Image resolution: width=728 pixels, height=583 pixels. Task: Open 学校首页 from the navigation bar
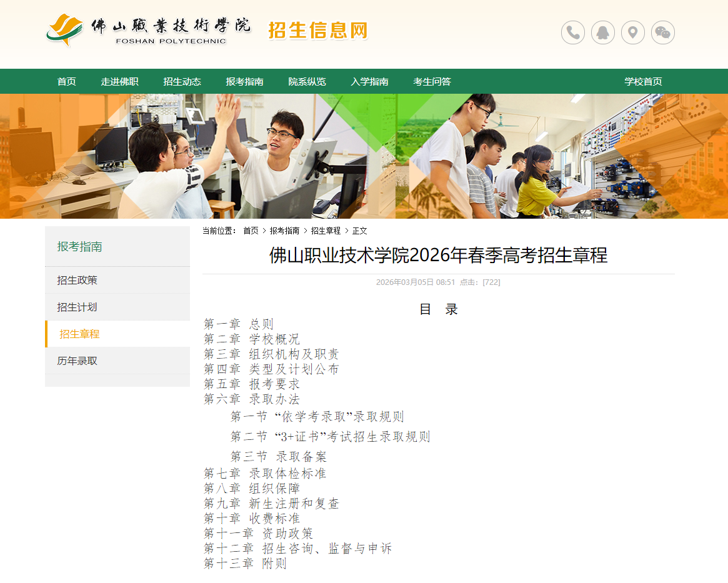pos(643,81)
